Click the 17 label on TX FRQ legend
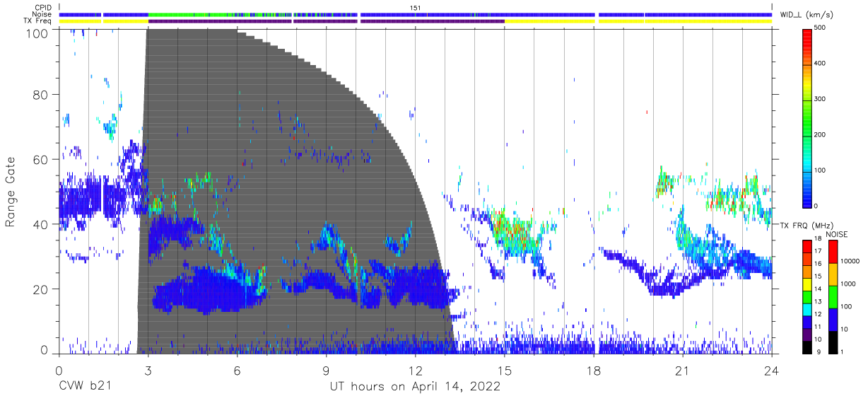 coord(818,252)
